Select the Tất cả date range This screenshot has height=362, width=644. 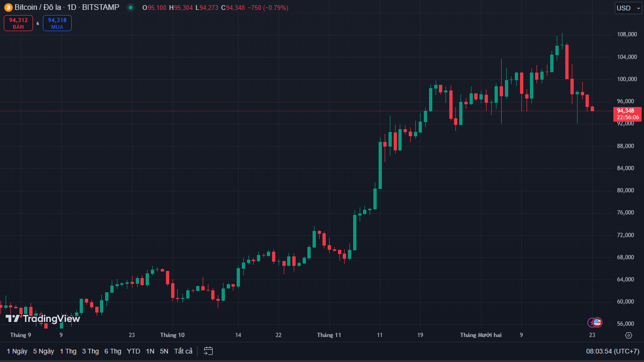[183, 351]
